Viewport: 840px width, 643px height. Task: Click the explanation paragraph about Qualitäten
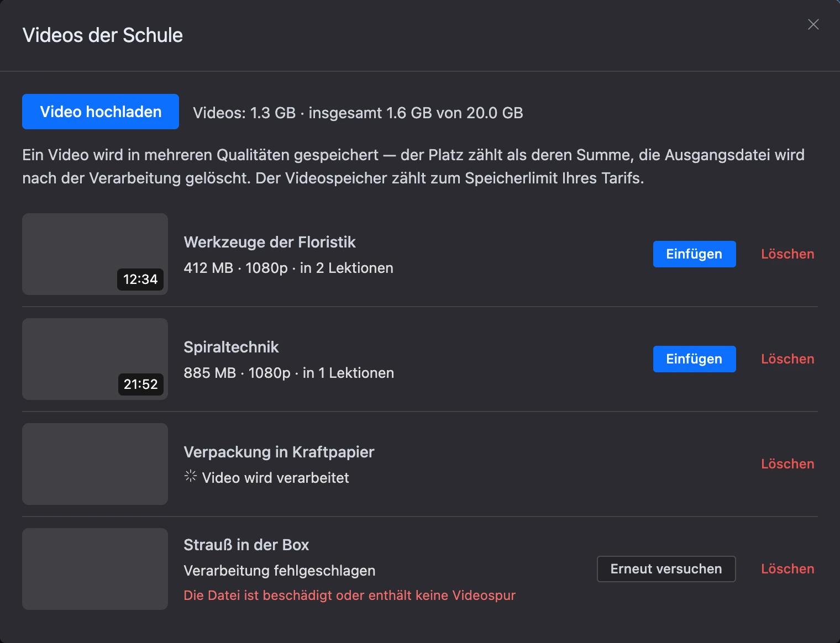[x=413, y=166]
